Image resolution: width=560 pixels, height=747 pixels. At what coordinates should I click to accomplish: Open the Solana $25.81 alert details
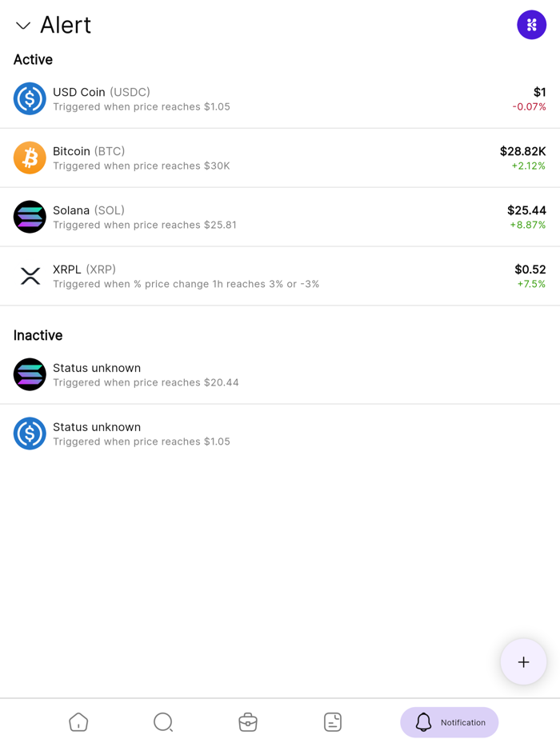(280, 217)
